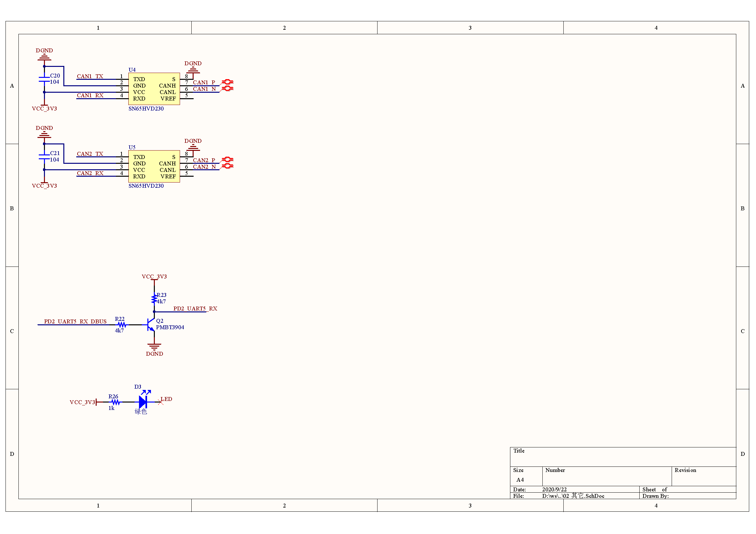
Task: Click the Number field in title block
Action: pyautogui.click(x=607, y=476)
